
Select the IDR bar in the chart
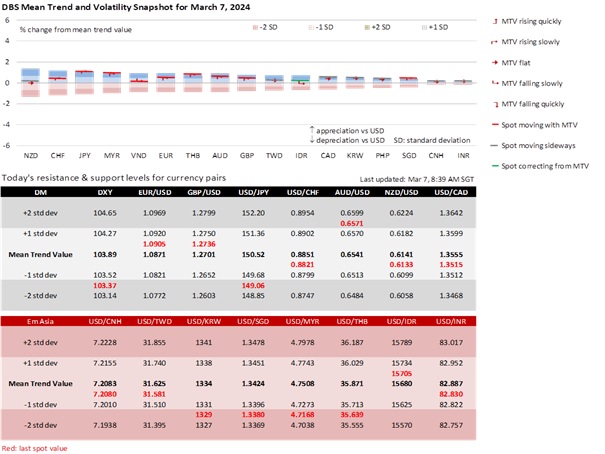pos(301,82)
